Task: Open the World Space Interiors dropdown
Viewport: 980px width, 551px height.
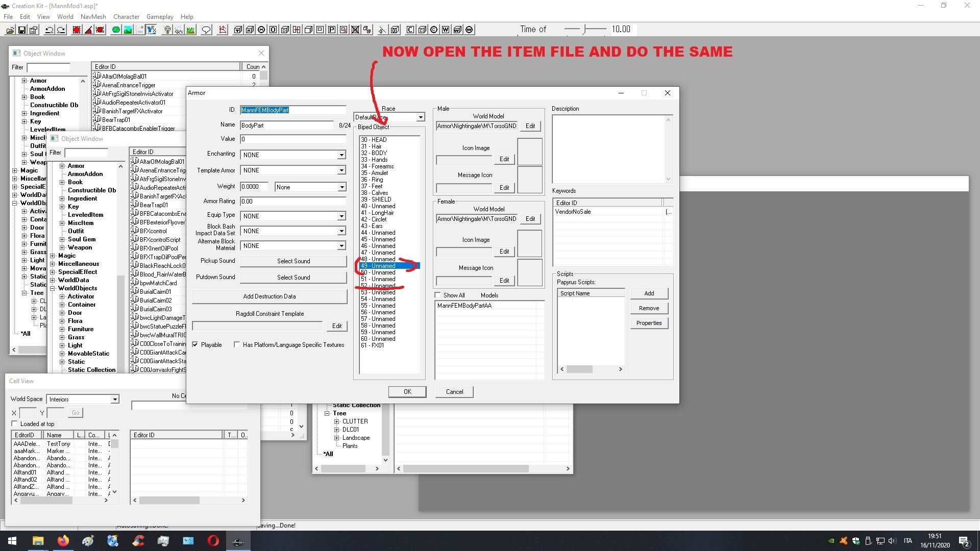Action: coord(115,399)
